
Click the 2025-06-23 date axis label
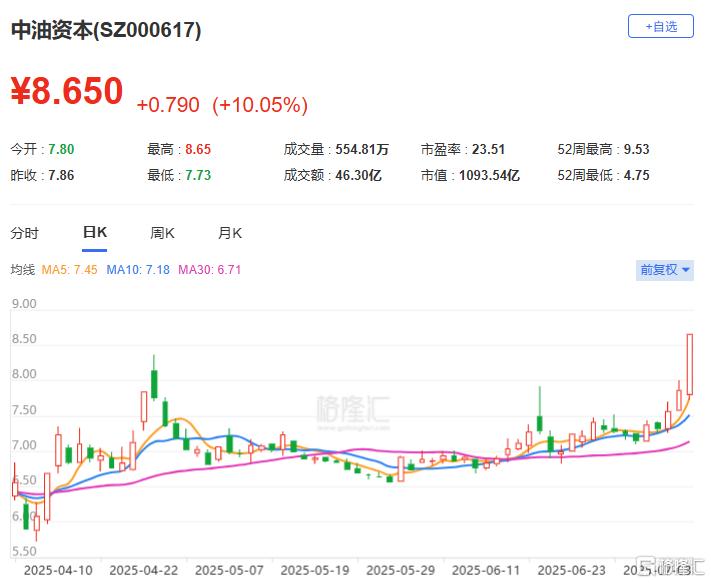pos(572,570)
